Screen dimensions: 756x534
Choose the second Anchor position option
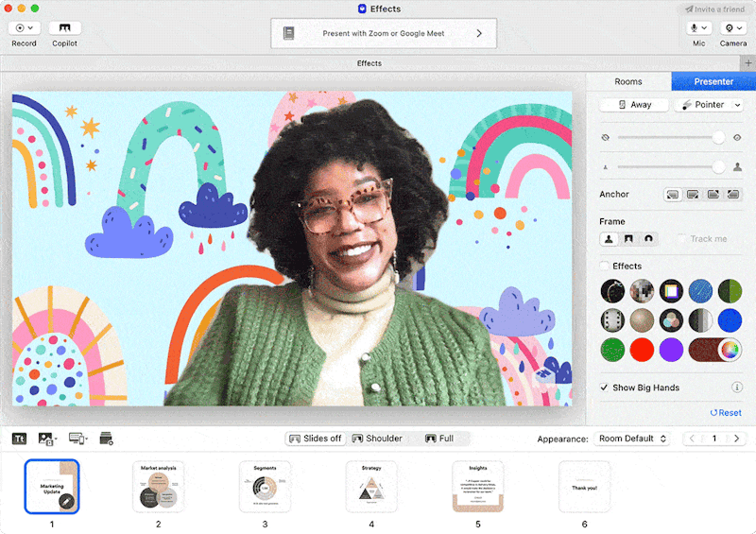(693, 195)
